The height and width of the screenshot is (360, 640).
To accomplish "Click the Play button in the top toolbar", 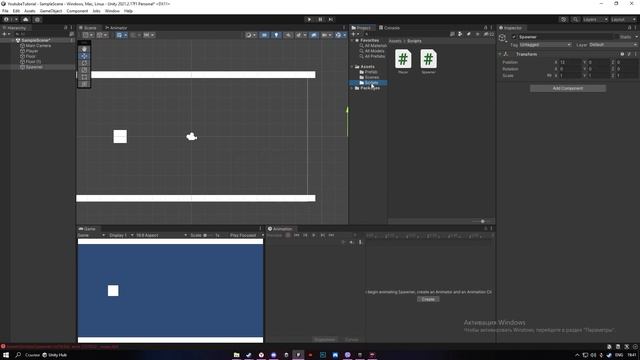I will click(x=309, y=19).
